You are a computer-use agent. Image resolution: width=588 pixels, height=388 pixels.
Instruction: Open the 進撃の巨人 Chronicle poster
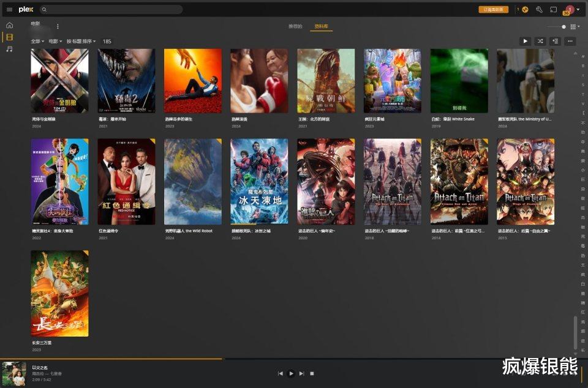click(326, 182)
